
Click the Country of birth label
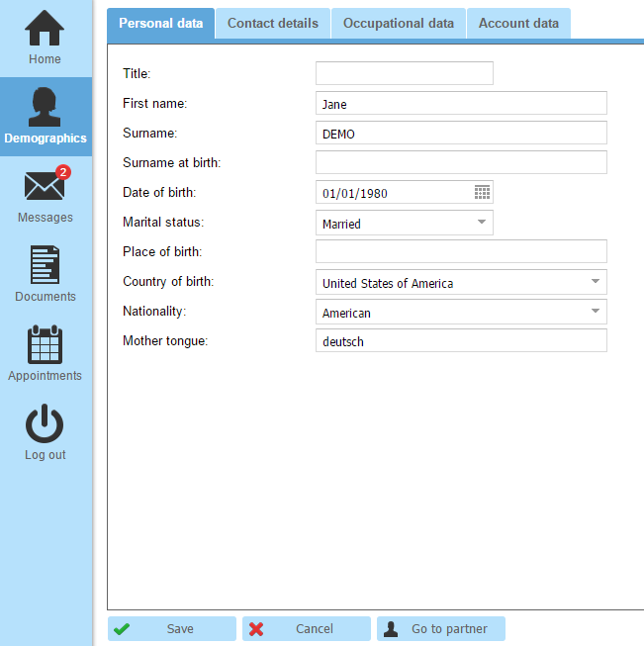(168, 281)
